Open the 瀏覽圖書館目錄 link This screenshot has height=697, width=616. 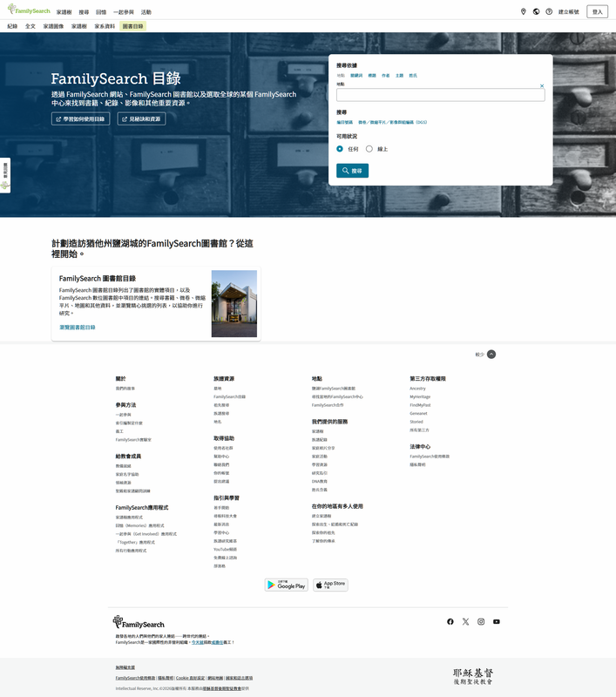pos(78,328)
